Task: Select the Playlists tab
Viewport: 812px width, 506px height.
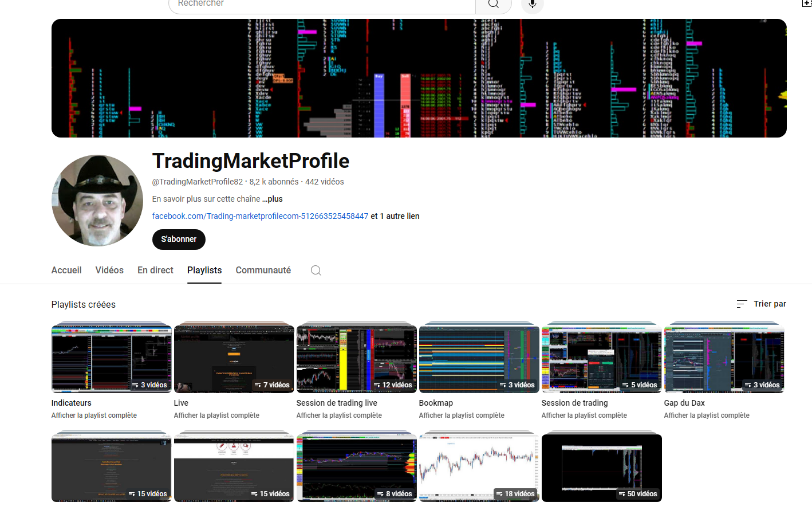Action: coord(204,270)
